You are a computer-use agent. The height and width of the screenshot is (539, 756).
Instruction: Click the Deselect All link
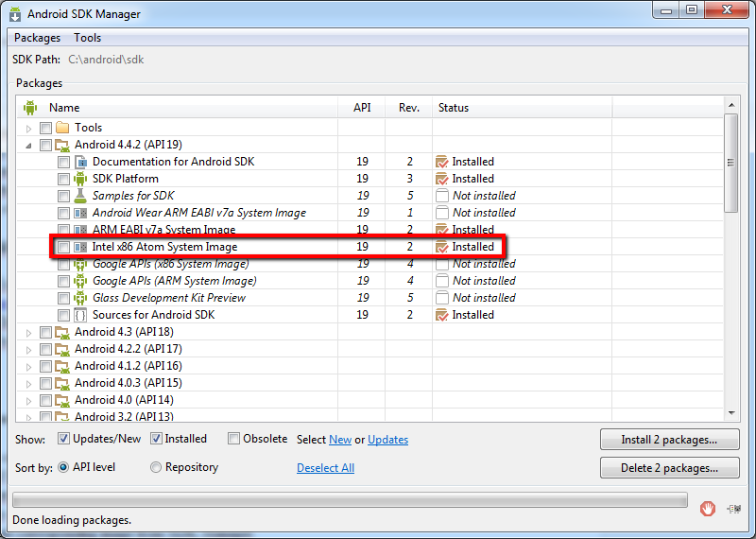click(325, 467)
